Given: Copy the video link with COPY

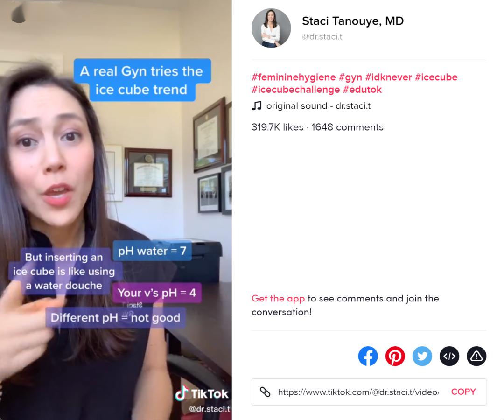Looking at the screenshot, I should 463,392.
